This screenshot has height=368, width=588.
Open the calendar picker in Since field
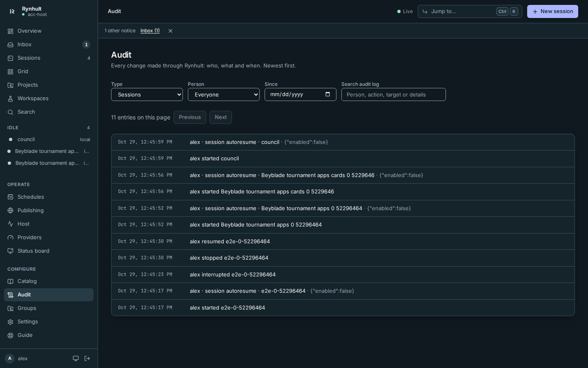tap(327, 94)
